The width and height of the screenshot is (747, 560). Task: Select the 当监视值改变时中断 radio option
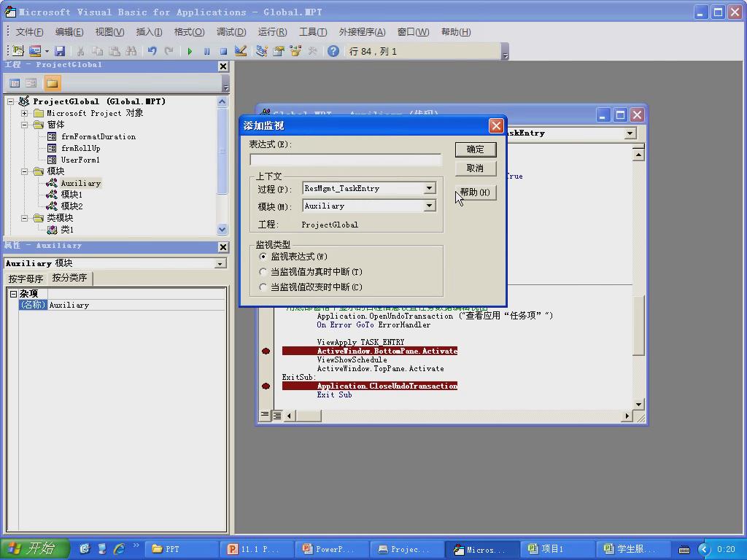(x=263, y=287)
